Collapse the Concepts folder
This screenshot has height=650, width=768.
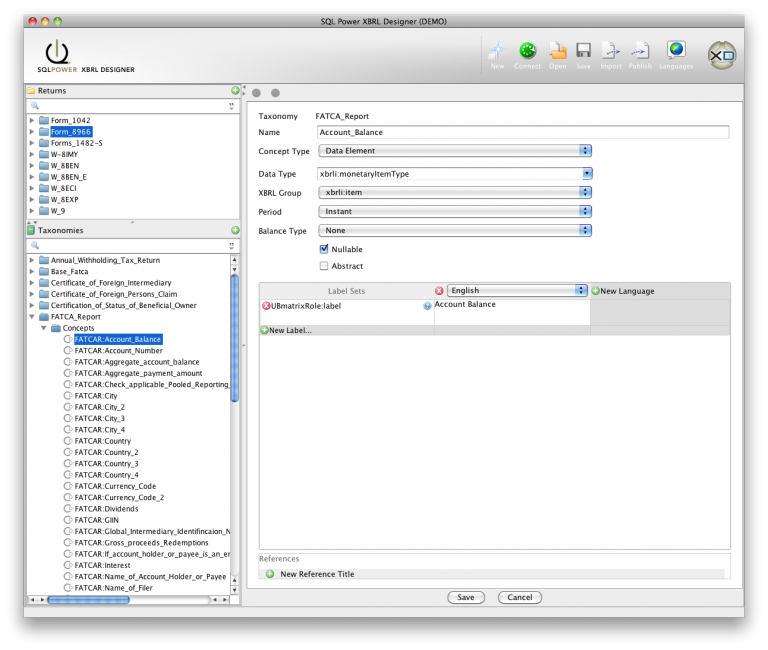(44, 328)
